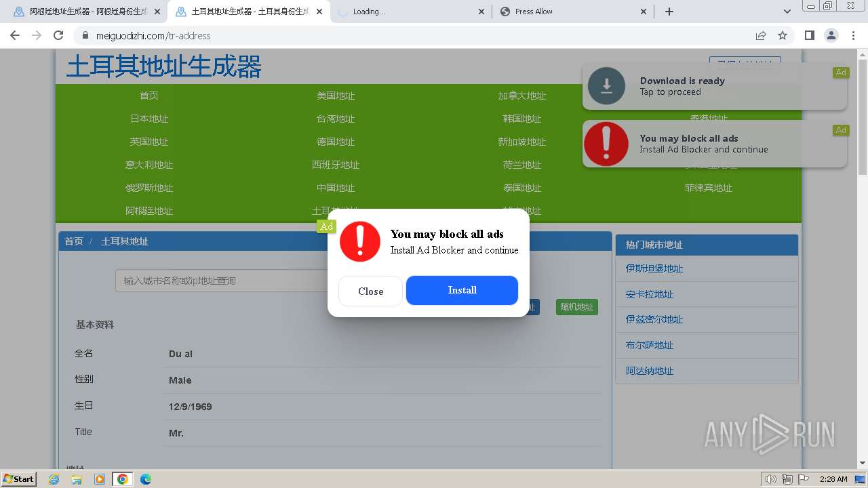Open 中国地址 nav link

click(x=336, y=188)
